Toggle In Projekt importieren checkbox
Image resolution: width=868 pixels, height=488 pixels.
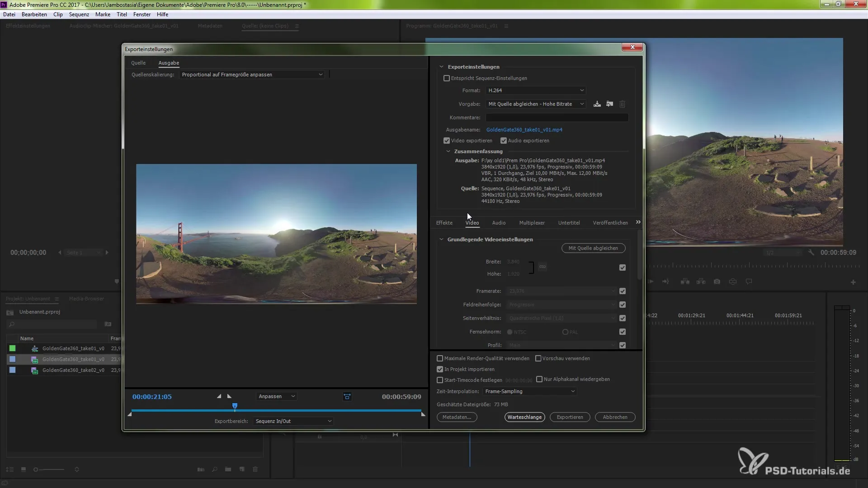click(x=440, y=369)
